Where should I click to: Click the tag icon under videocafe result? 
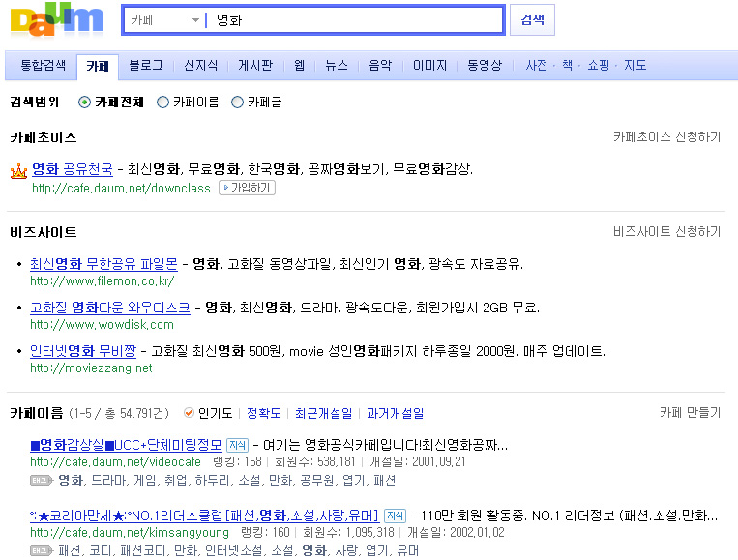41,481
